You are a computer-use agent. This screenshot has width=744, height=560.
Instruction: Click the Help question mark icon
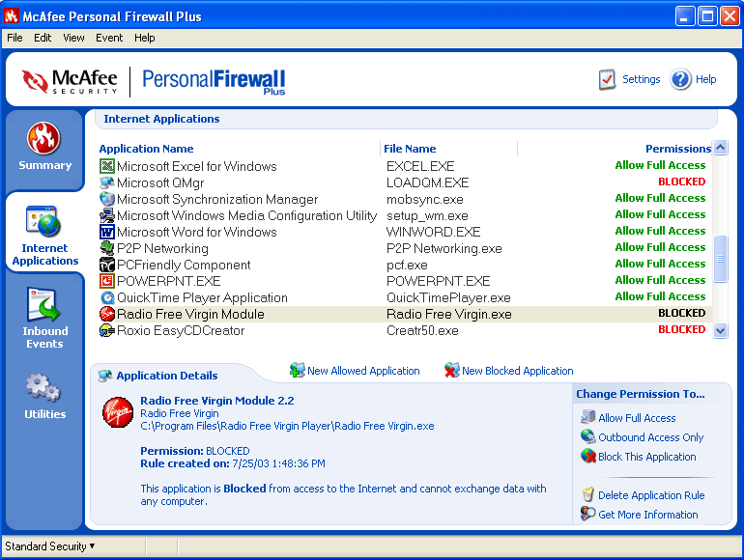[x=680, y=79]
